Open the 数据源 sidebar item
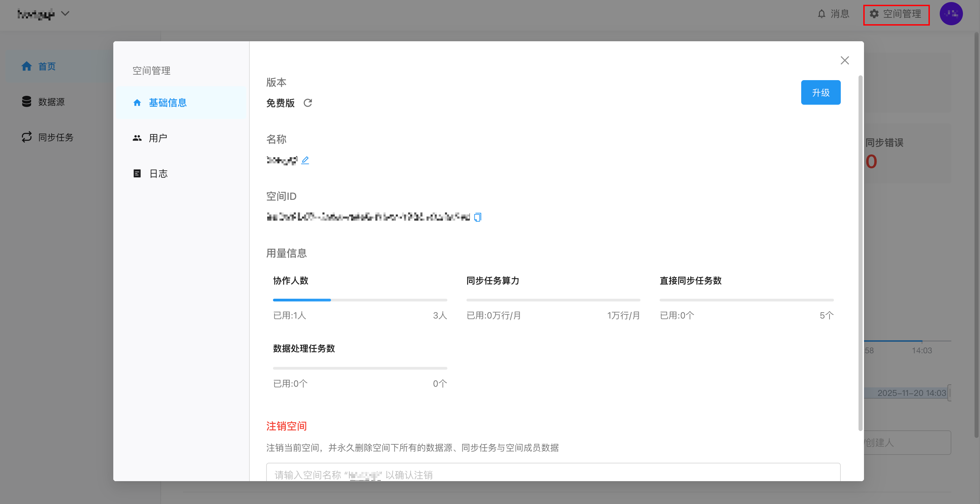The height and width of the screenshot is (504, 980). tap(51, 102)
